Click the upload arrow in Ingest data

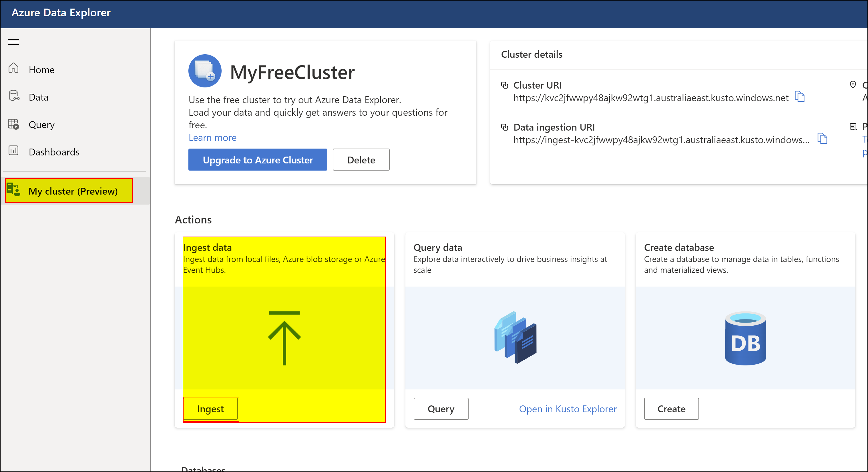point(284,338)
